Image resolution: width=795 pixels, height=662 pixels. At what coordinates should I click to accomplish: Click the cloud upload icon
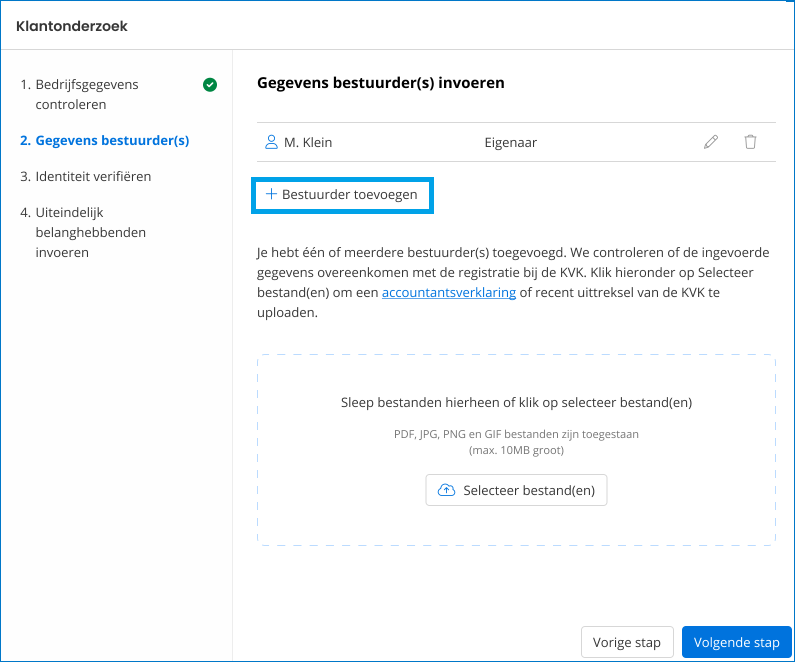tap(447, 490)
